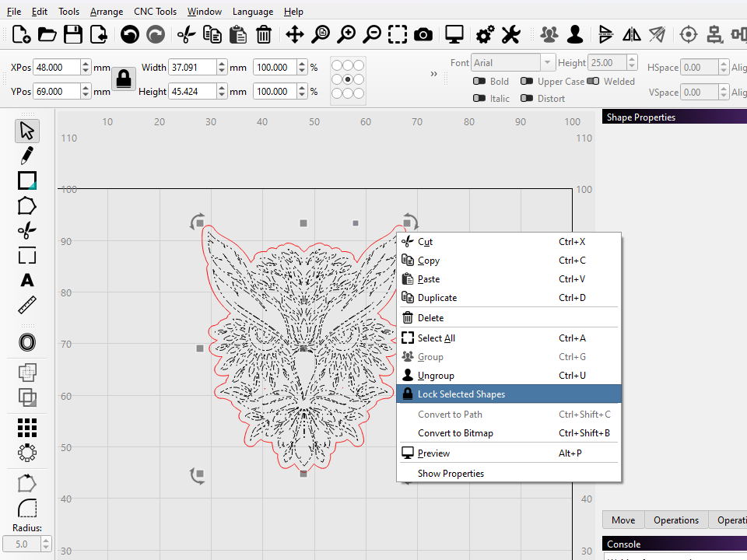Toggle the Bold font switch
This screenshot has height=560, width=747.
479,82
